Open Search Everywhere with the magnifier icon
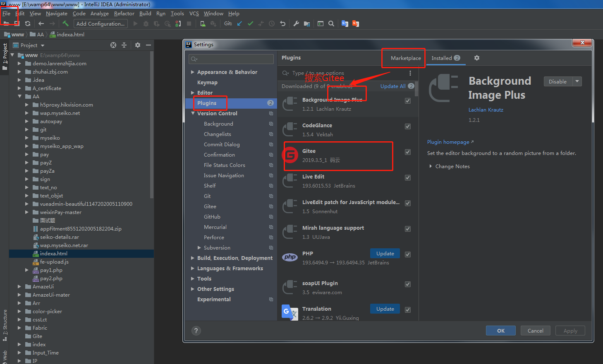Viewport: 603px width, 364px height. pyautogui.click(x=331, y=24)
